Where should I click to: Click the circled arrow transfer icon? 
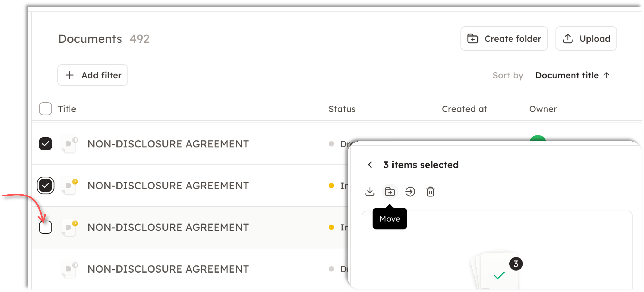point(410,192)
